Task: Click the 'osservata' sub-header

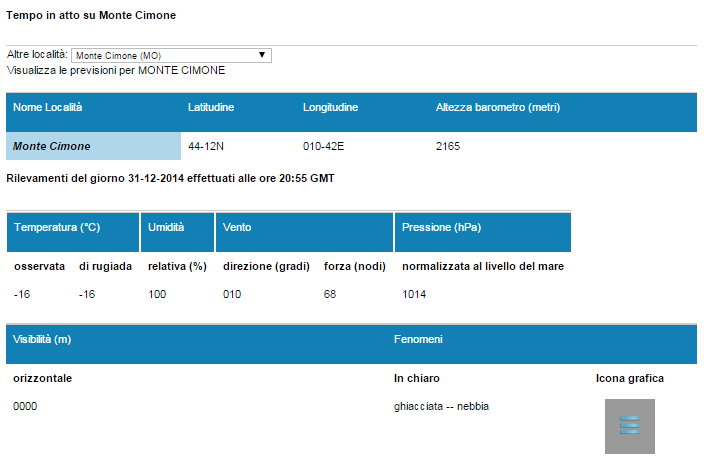Action: point(39,267)
